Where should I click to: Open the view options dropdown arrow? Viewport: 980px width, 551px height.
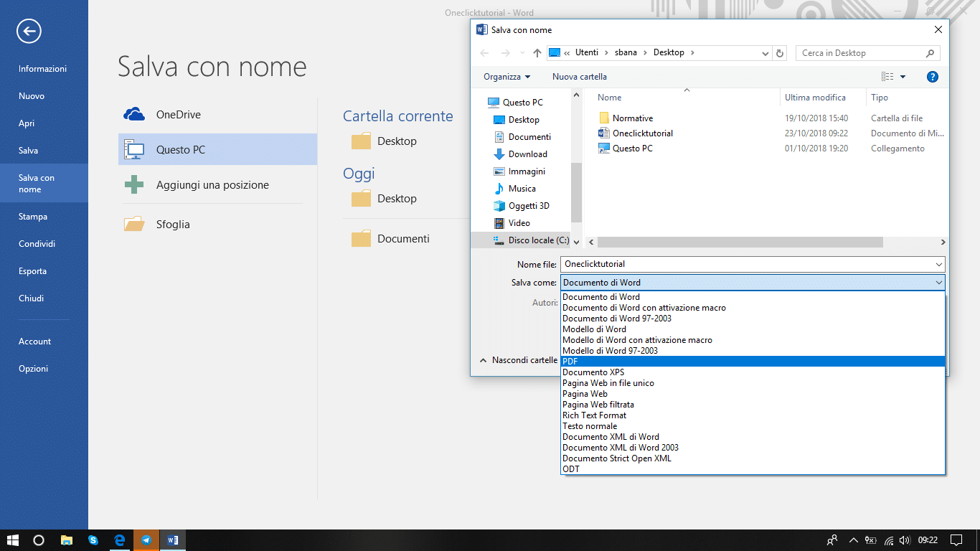pyautogui.click(x=903, y=77)
